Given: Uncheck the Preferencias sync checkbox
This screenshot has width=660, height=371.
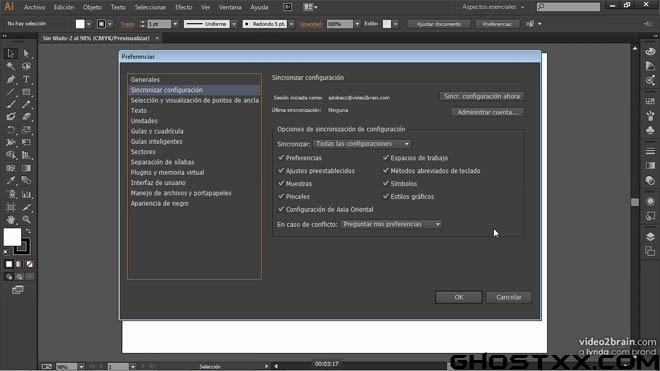Looking at the screenshot, I should [x=281, y=157].
